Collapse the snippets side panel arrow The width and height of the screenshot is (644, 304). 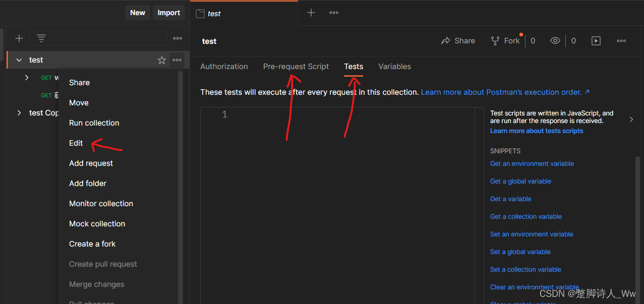tap(631, 119)
